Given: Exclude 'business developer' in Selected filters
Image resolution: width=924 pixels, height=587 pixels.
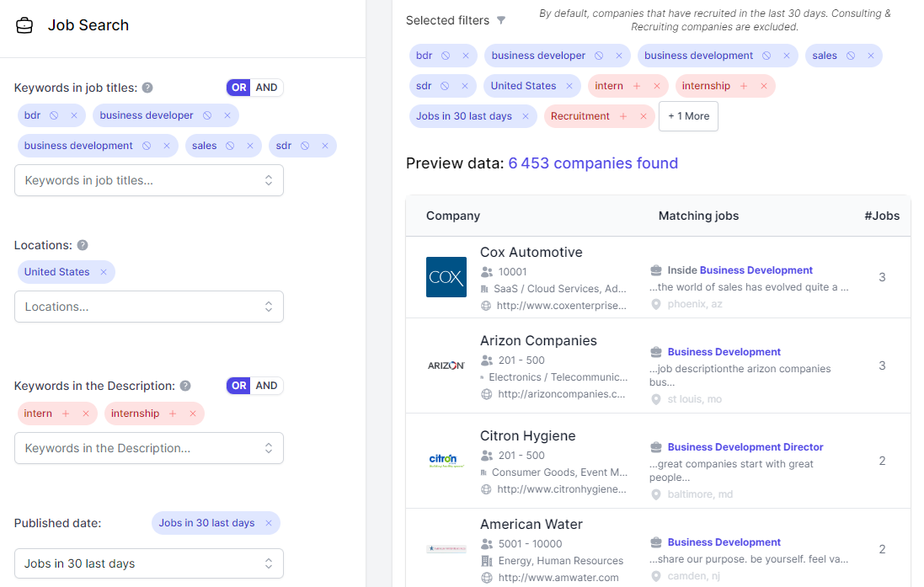Looking at the screenshot, I should tap(600, 56).
